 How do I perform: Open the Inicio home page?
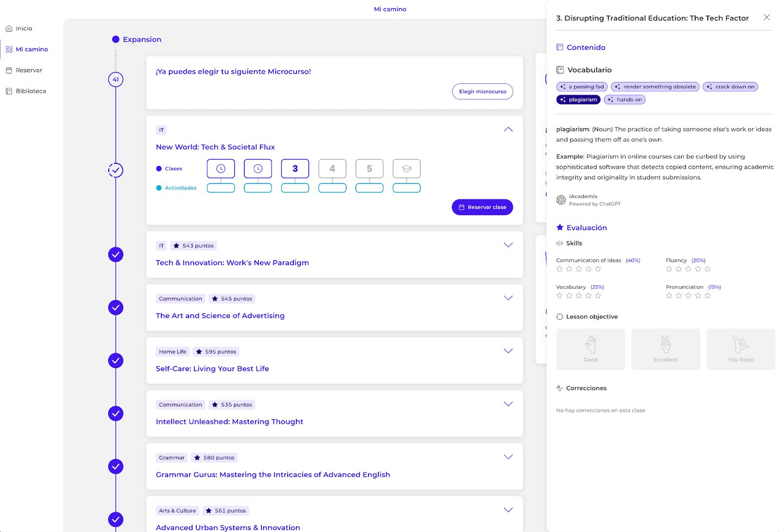point(19,28)
